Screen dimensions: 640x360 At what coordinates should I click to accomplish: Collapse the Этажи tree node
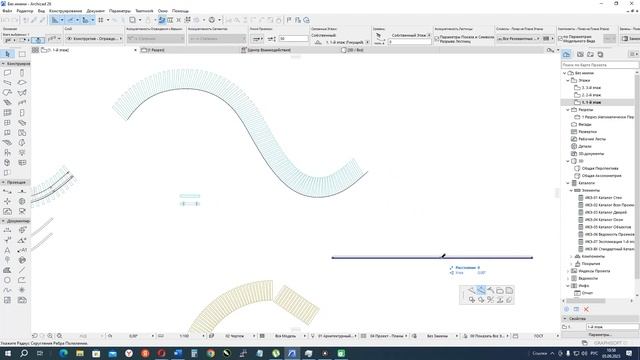click(x=568, y=80)
